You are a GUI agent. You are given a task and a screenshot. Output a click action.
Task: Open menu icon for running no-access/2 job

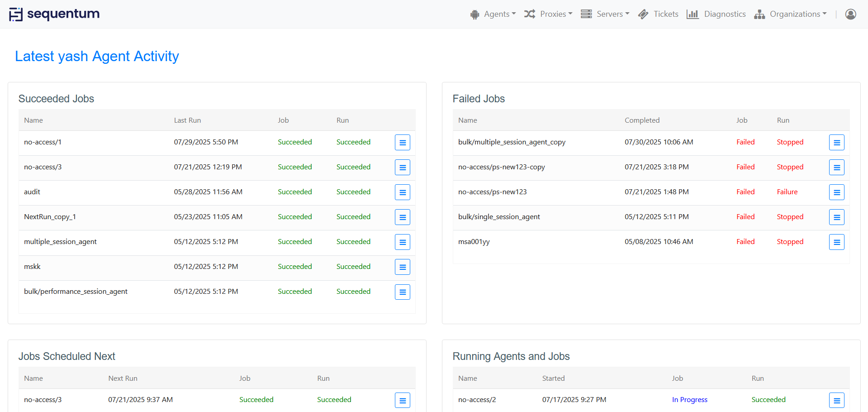click(836, 400)
